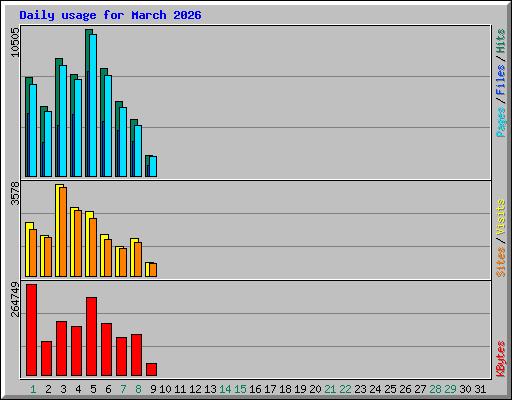Click day 18 on the x-axis
The width and height of the screenshot is (512, 400).
285,389
